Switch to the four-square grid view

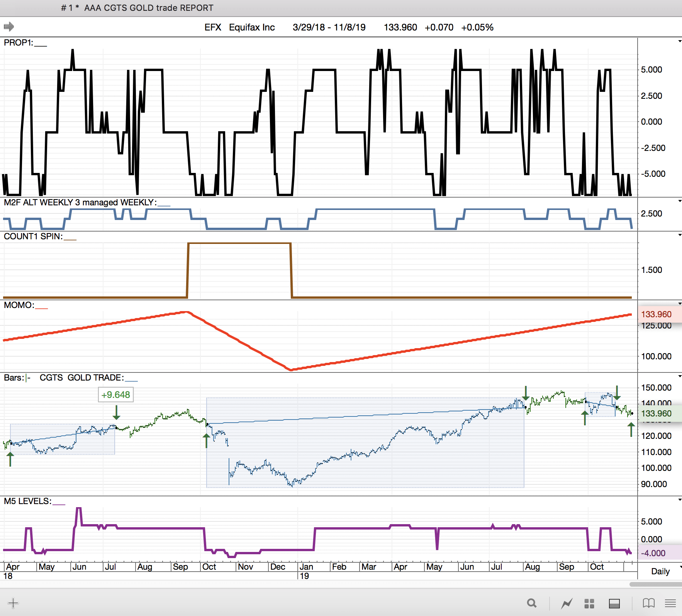(589, 603)
